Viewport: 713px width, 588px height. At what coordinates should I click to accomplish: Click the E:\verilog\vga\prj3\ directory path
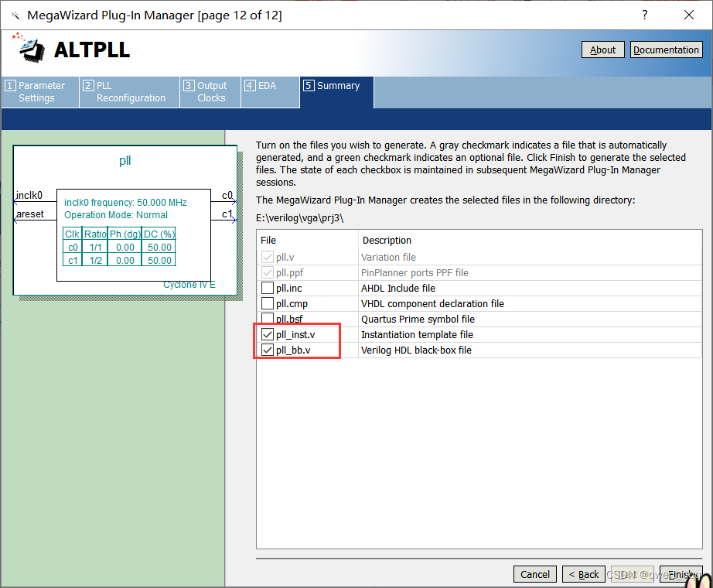click(x=299, y=218)
